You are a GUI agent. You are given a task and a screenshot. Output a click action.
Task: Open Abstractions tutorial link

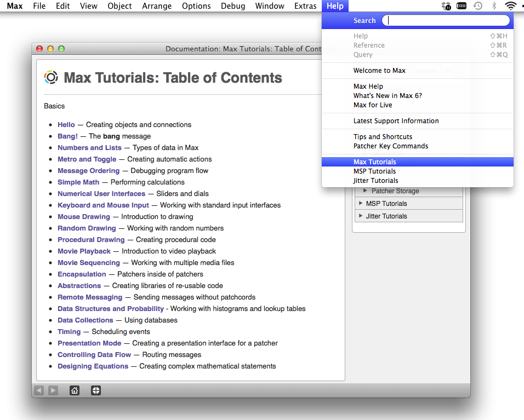[x=79, y=286]
